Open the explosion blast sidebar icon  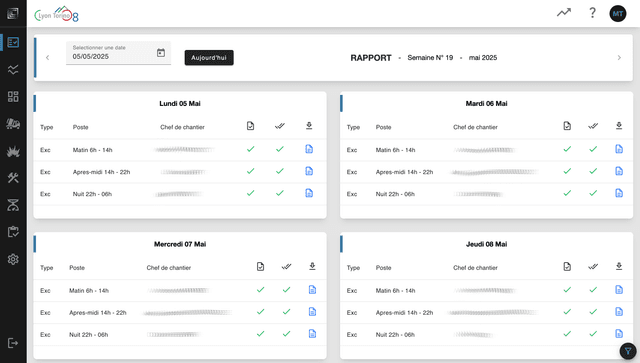click(13, 151)
